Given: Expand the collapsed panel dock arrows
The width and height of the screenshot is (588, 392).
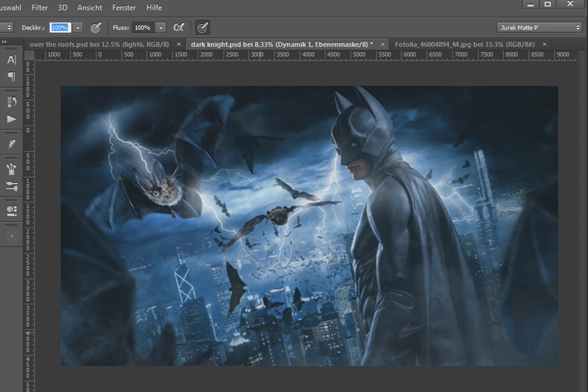Looking at the screenshot, I should [x=5, y=43].
